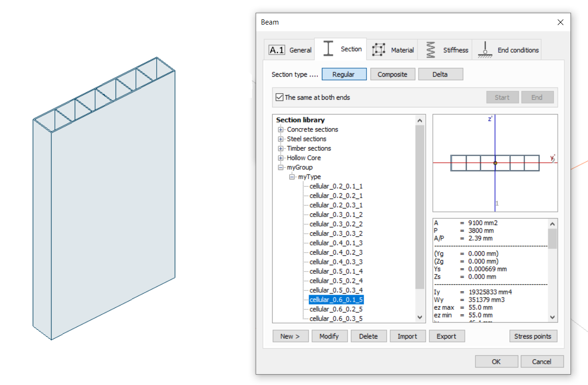Switch section type to Composite
This screenshot has height=385, width=588.
(392, 74)
